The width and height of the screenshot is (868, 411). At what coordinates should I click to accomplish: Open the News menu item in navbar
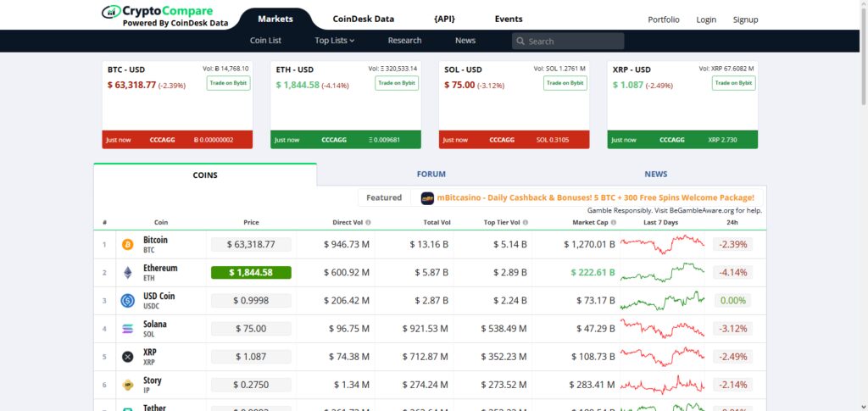pos(465,41)
